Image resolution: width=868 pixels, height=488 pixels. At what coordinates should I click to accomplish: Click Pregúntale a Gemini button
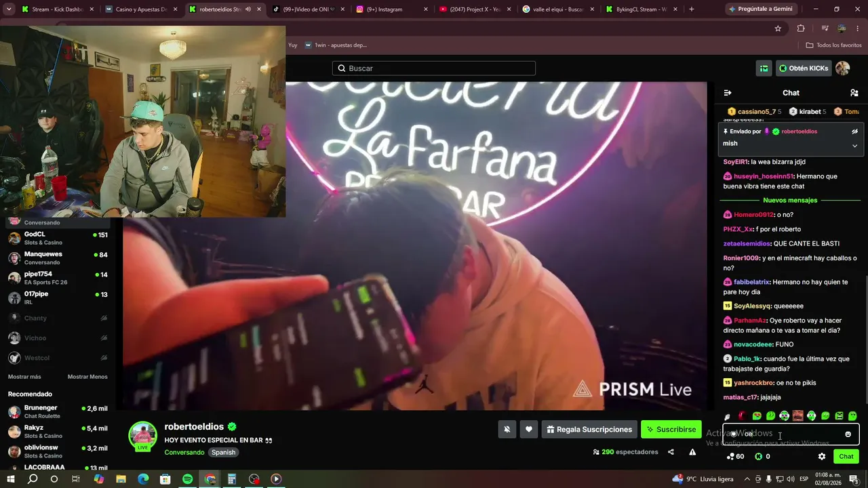(x=763, y=9)
